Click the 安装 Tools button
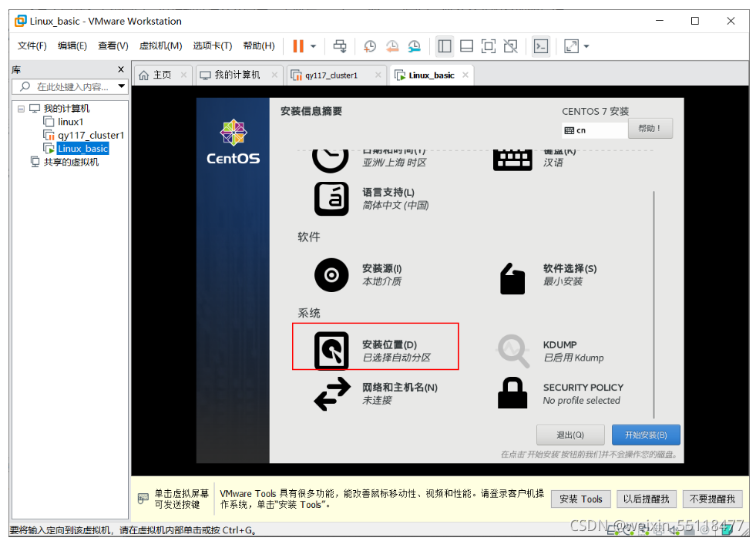 pyautogui.click(x=581, y=499)
